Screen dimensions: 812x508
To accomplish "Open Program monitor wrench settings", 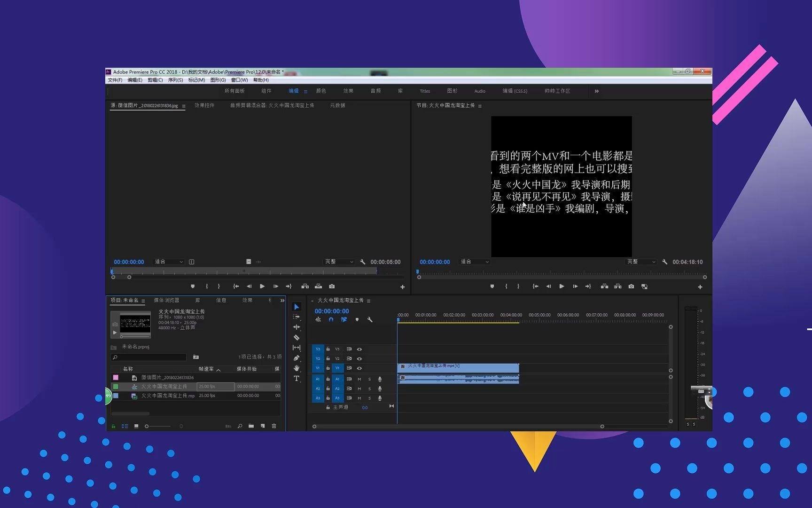I will click(664, 262).
